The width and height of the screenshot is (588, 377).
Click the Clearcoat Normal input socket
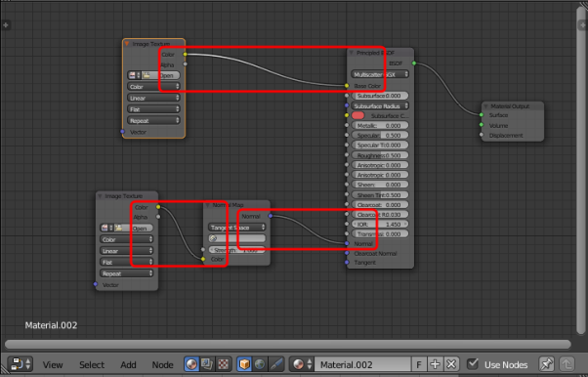pos(347,253)
